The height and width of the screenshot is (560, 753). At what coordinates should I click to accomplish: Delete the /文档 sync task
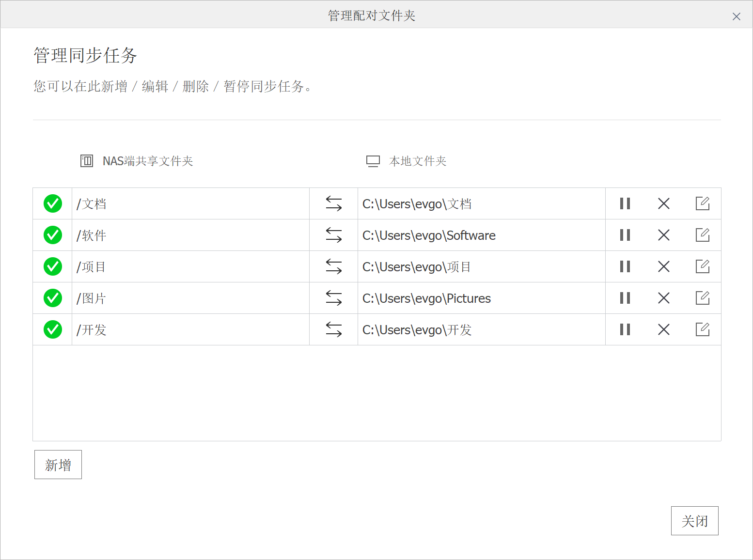coord(664,203)
